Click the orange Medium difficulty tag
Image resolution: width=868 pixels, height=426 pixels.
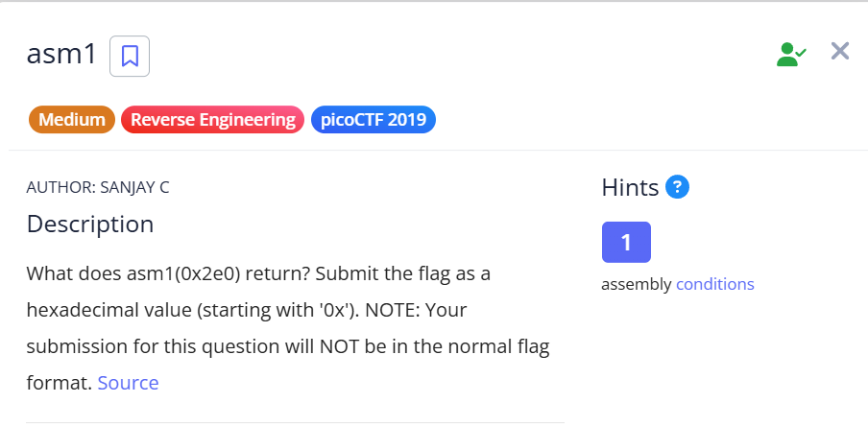point(72,120)
